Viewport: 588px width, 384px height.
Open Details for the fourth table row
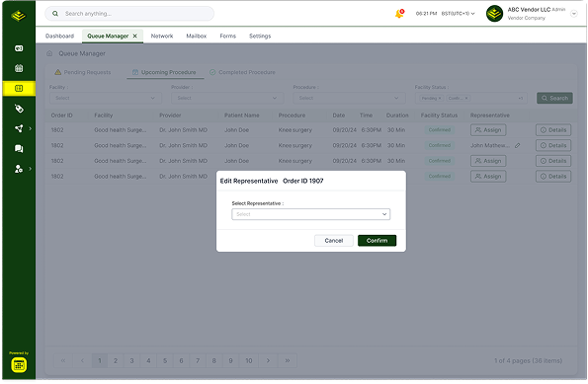(553, 176)
